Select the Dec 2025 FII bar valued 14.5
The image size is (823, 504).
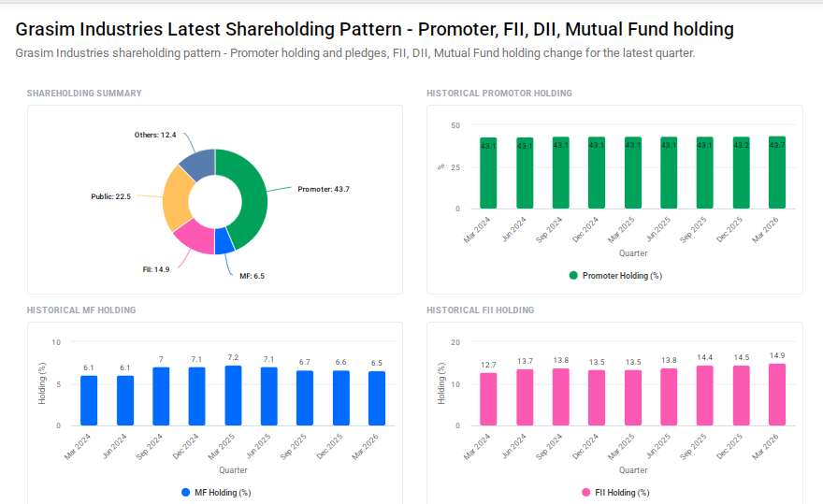[x=741, y=396]
